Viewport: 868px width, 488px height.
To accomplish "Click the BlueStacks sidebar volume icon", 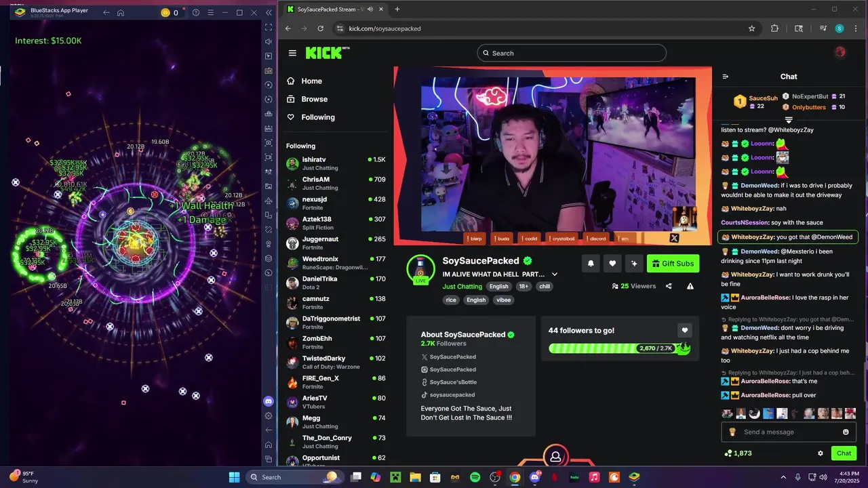I will (x=269, y=41).
